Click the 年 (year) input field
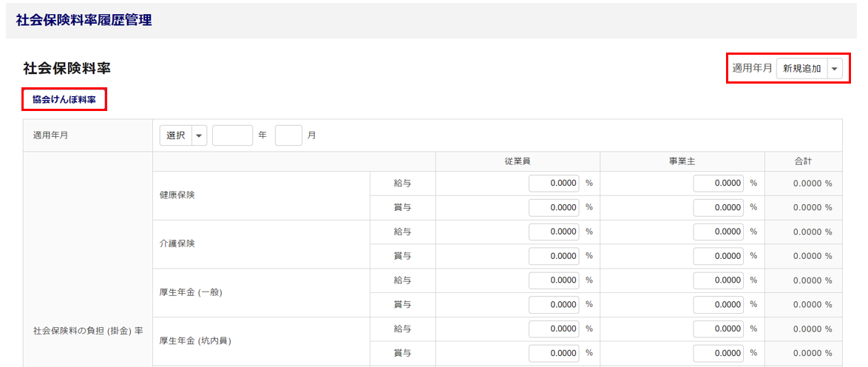 [x=232, y=135]
